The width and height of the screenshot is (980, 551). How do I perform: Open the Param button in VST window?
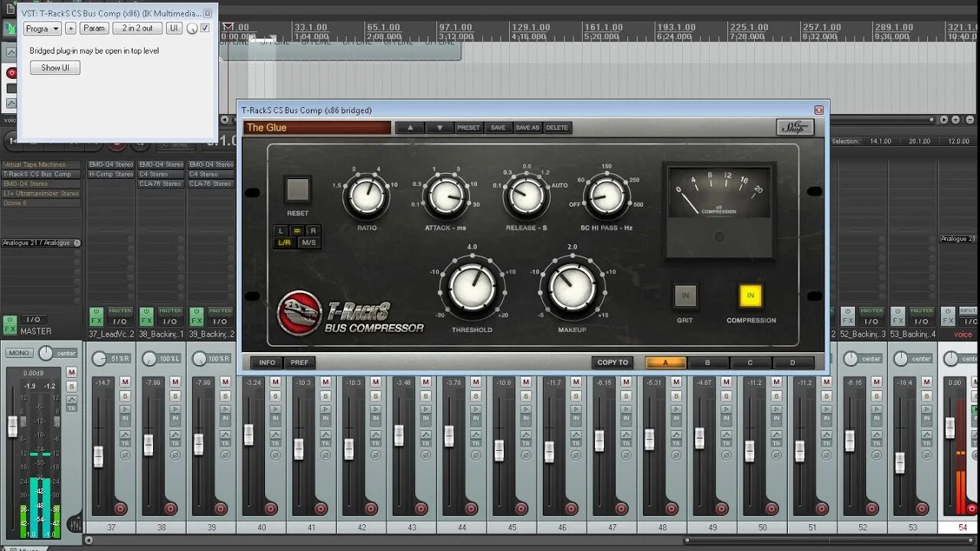94,28
